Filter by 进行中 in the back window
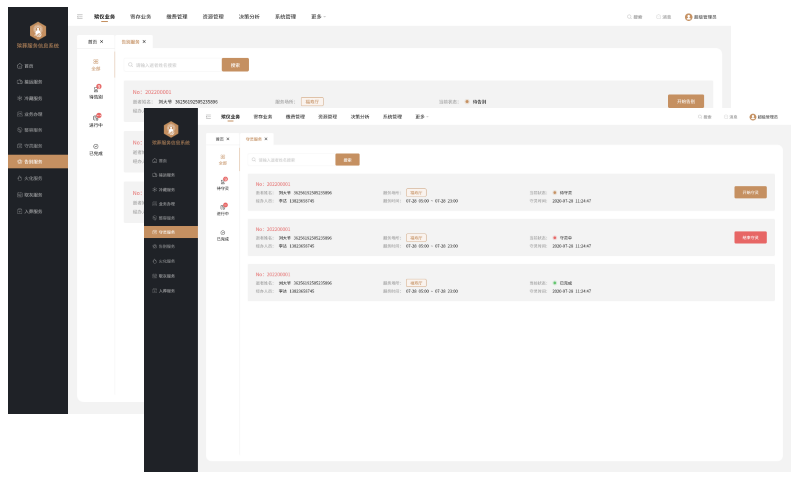The image size is (800, 480). pyautogui.click(x=96, y=122)
